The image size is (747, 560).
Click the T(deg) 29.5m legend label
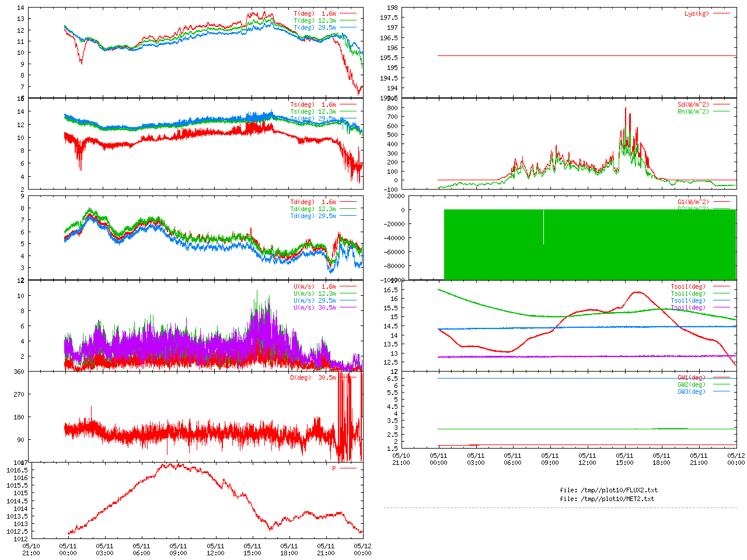pyautogui.click(x=315, y=27)
